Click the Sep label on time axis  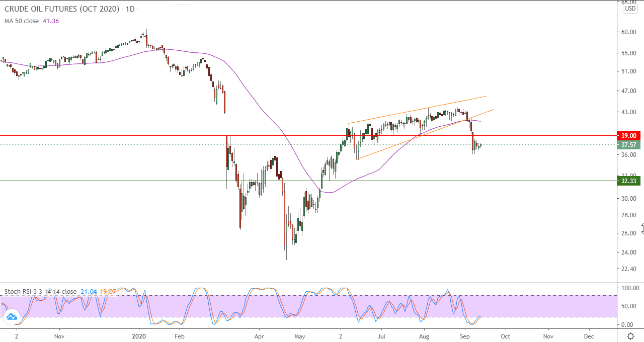click(465, 335)
